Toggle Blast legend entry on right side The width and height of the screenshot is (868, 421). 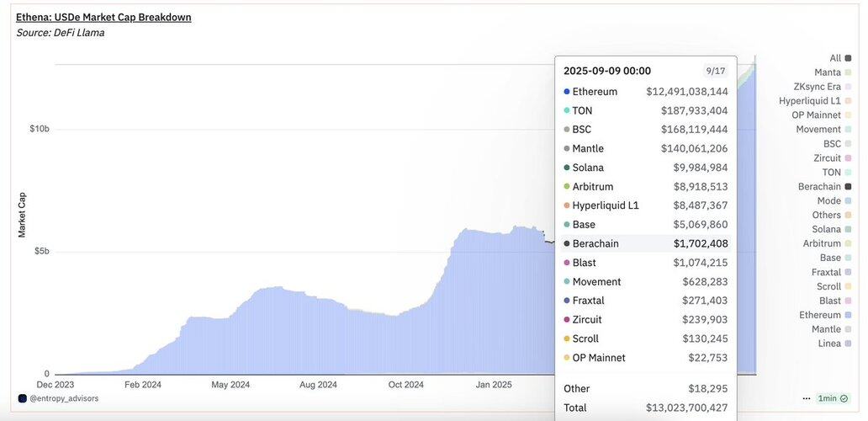[835, 301]
